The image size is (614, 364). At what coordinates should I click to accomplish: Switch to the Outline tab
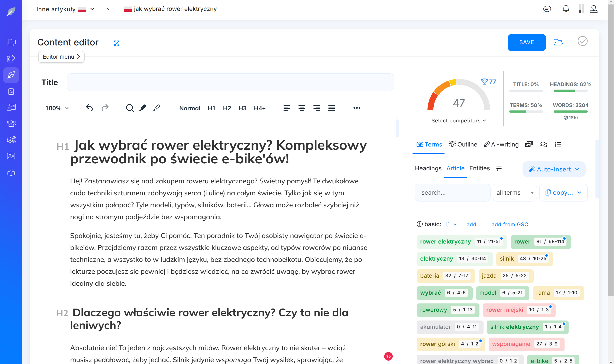[x=463, y=145]
